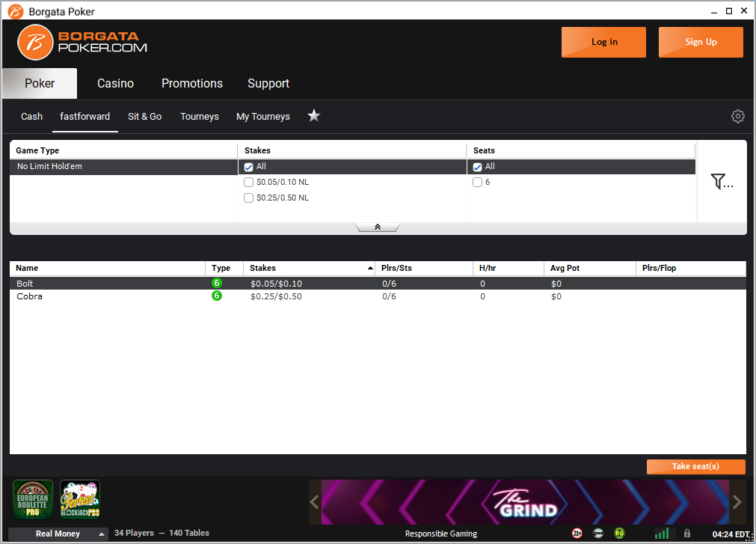Open the Promotions tab
This screenshot has width=756, height=544.
pyautogui.click(x=192, y=83)
